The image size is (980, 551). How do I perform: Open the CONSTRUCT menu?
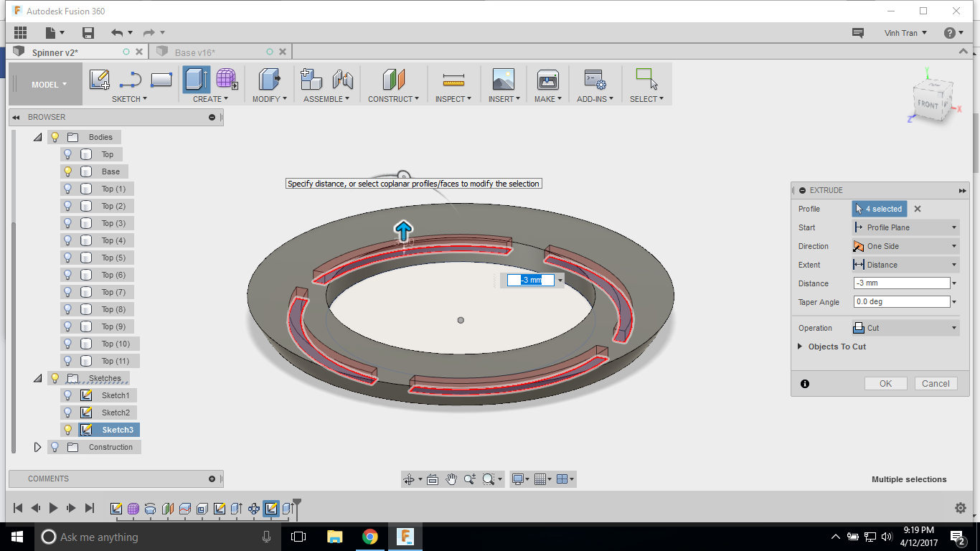[x=393, y=99]
